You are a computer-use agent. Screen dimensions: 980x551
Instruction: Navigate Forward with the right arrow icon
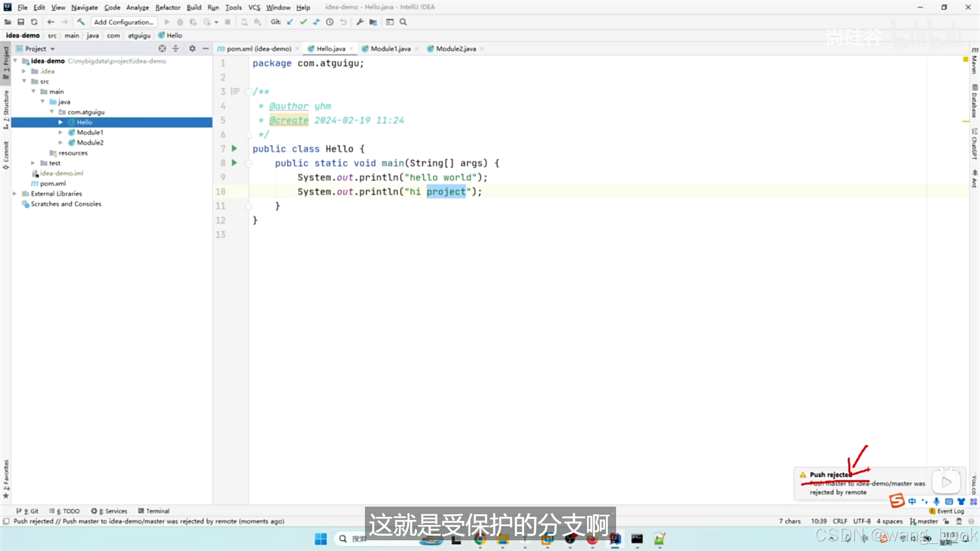[64, 22]
